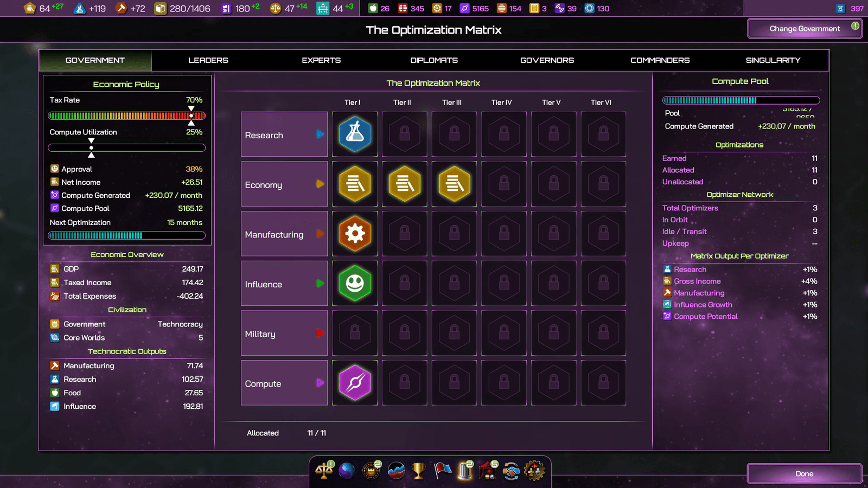Click the Done button

coord(805,473)
